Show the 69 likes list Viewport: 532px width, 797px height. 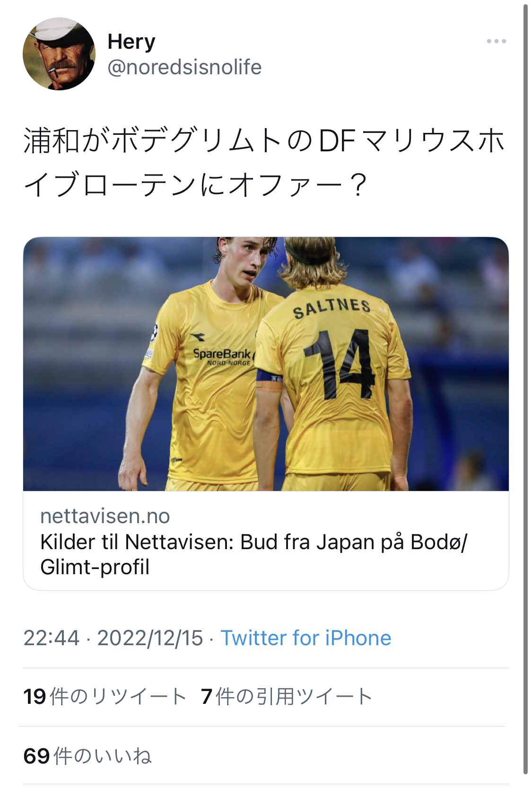(87, 756)
